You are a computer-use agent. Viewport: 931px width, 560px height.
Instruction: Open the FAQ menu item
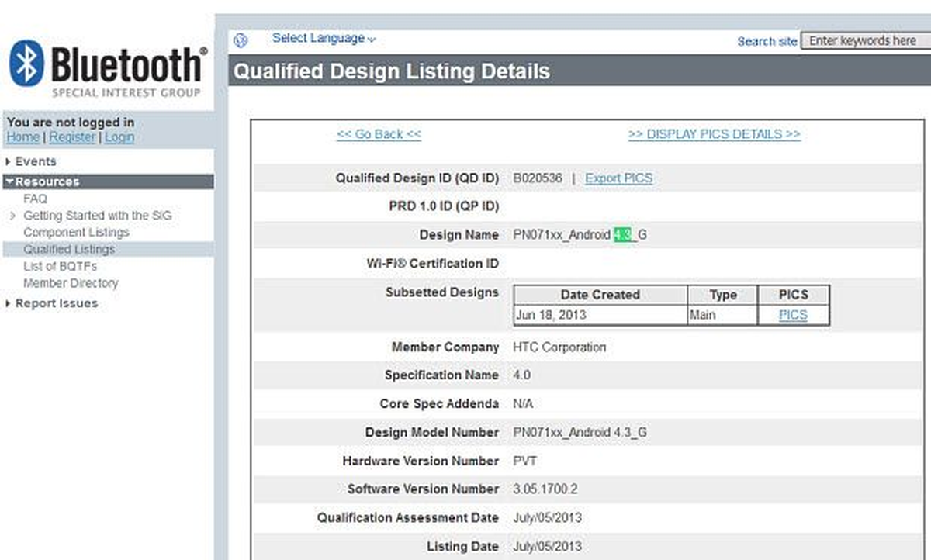tap(35, 199)
